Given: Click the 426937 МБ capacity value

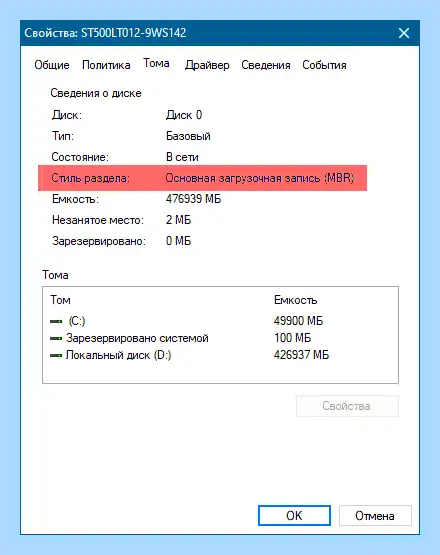Looking at the screenshot, I should coord(301,355).
